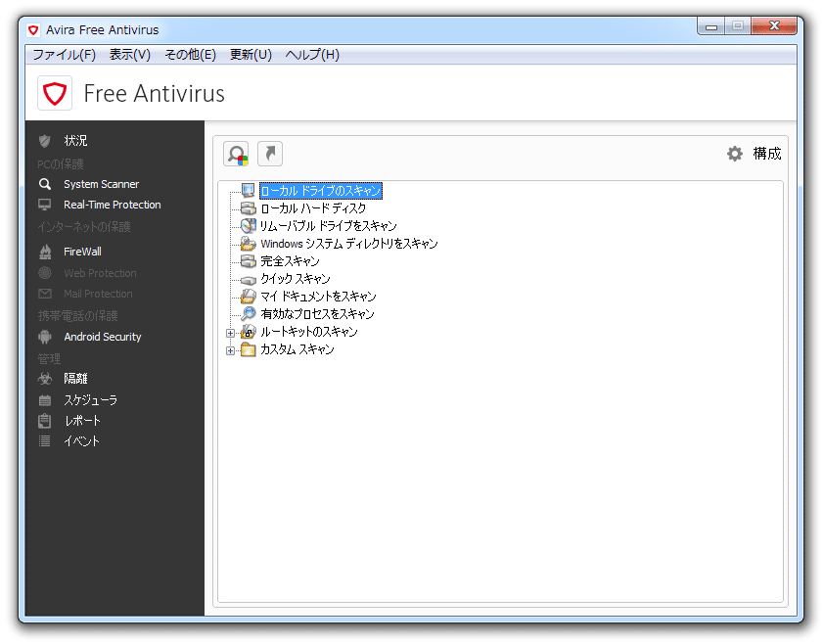The height and width of the screenshot is (644, 823).
Task: Click the biohazard icon beside 隔離
Action: (x=45, y=379)
